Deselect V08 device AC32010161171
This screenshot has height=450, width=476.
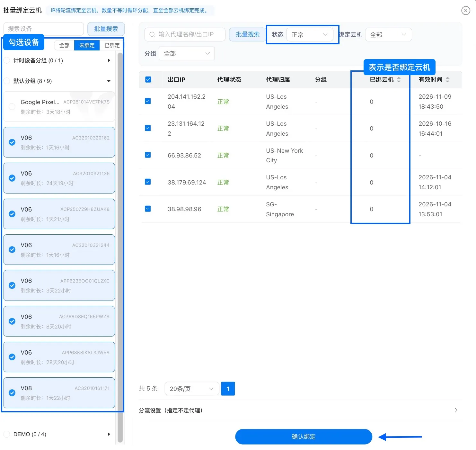[x=12, y=393]
